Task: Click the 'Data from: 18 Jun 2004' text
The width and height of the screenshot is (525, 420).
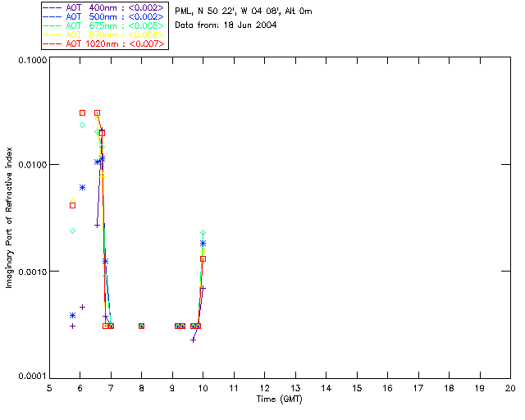Action: tap(226, 25)
